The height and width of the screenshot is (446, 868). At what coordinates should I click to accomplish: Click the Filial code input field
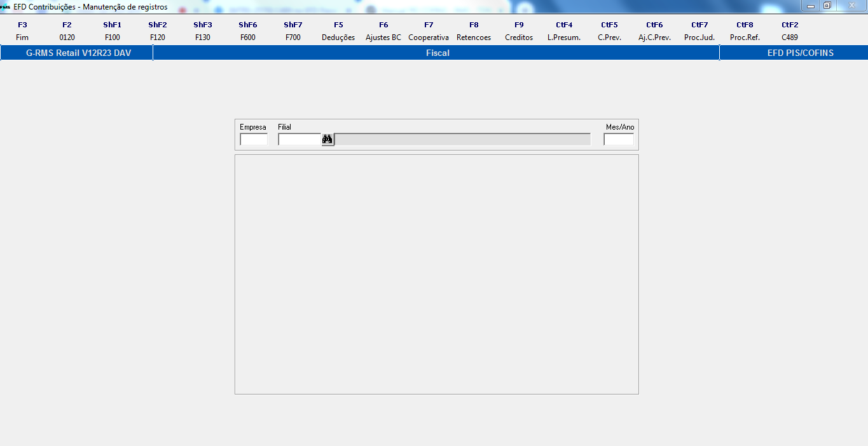[x=300, y=139]
